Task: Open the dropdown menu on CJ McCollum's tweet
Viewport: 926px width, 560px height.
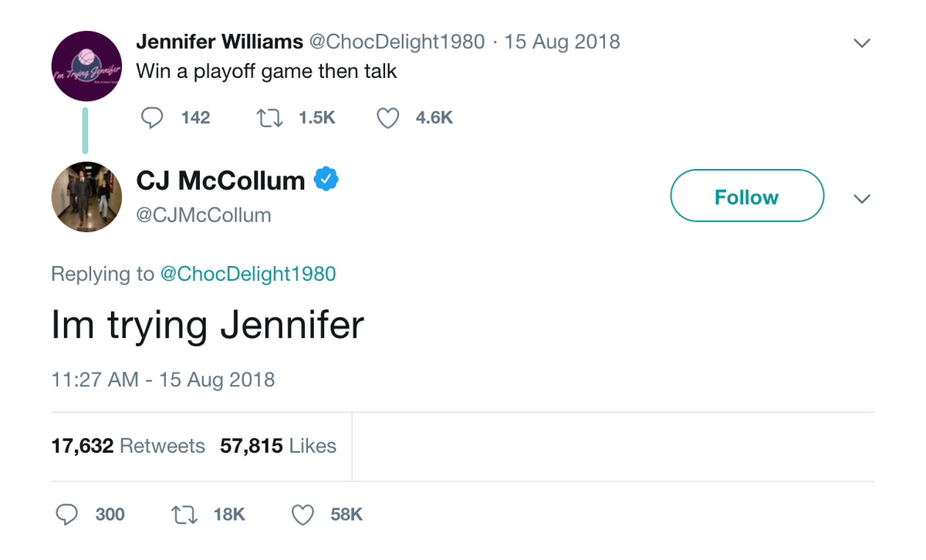Action: 862,199
